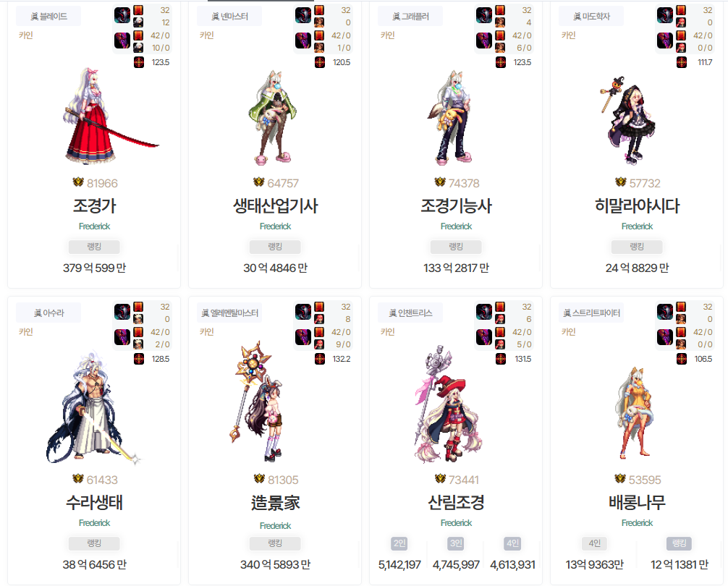This screenshot has width=728, height=586.
Task: Click the Frederick adventure name under 수라생태
Action: [x=94, y=523]
